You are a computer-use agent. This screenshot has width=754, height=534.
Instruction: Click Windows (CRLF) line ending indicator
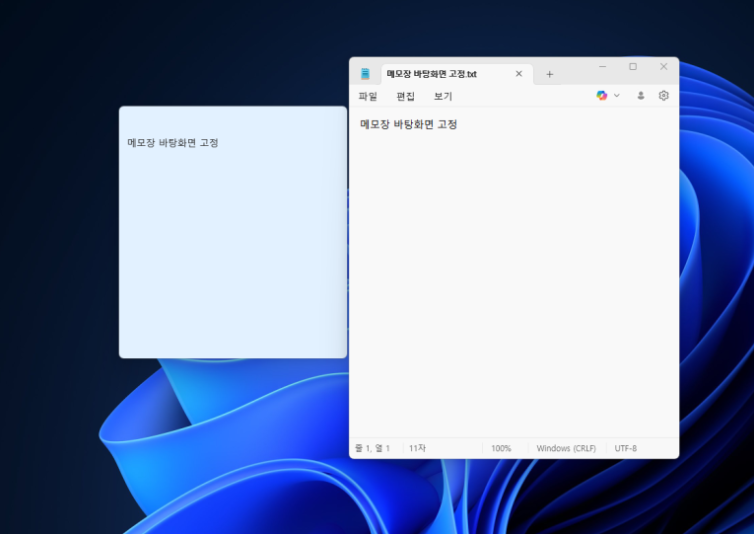566,448
